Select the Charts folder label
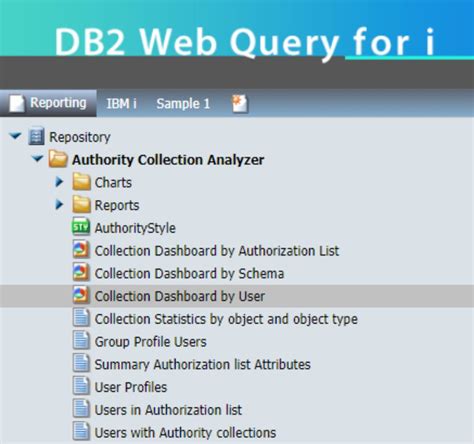The width and height of the screenshot is (474, 444). pos(113,182)
